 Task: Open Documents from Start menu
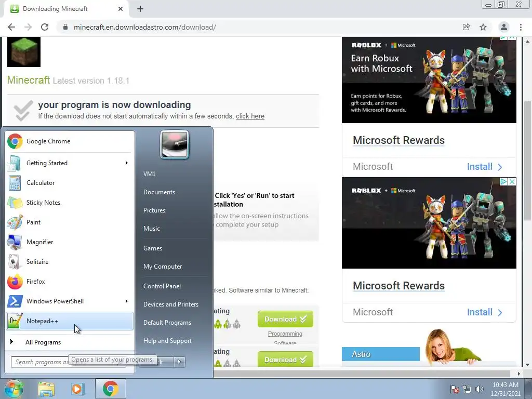(x=175, y=192)
